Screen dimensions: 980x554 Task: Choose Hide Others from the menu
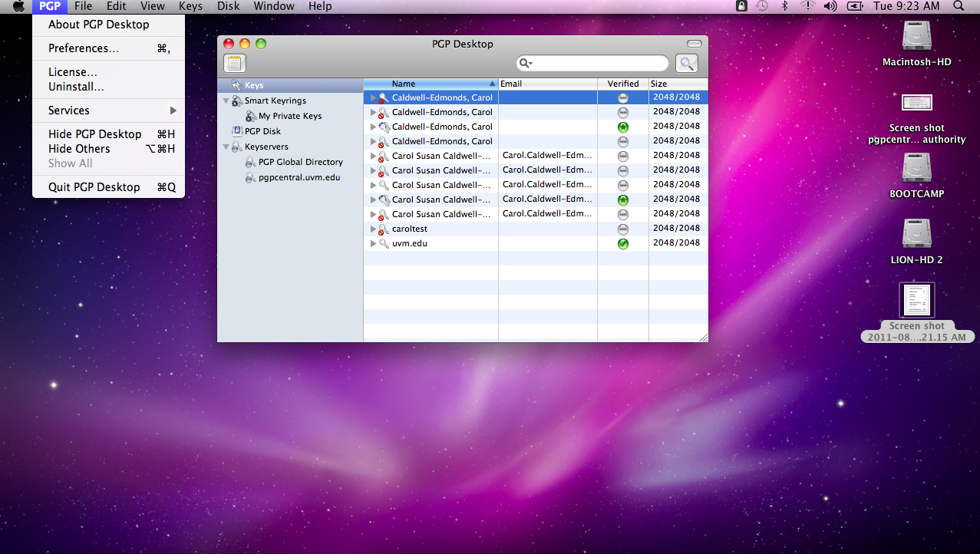[108, 149]
